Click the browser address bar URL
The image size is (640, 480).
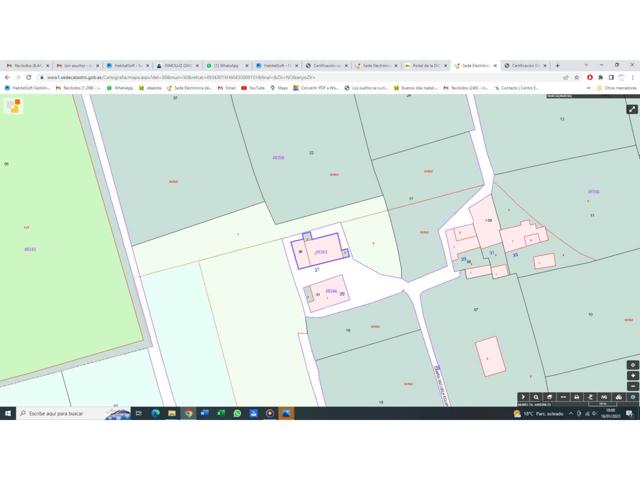tap(200, 77)
